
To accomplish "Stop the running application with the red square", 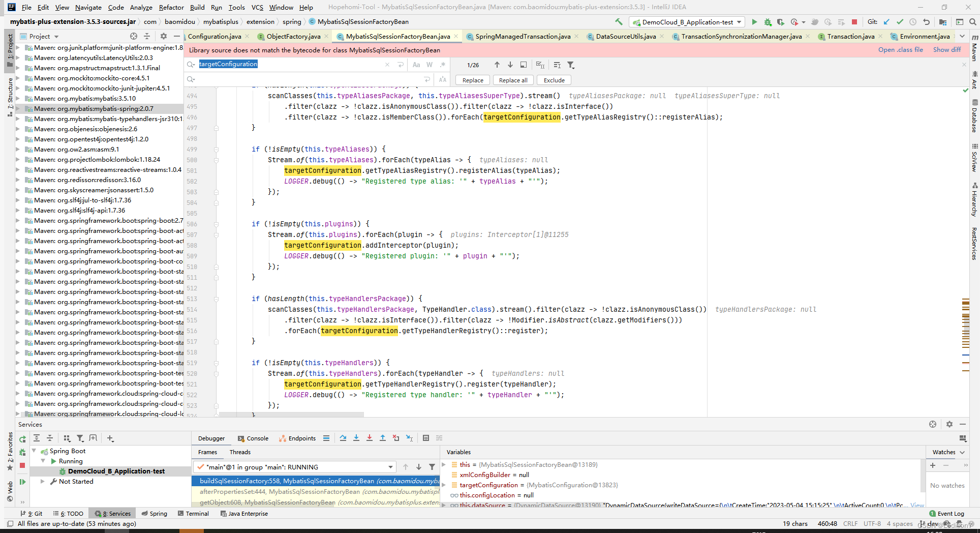I will [x=854, y=22].
